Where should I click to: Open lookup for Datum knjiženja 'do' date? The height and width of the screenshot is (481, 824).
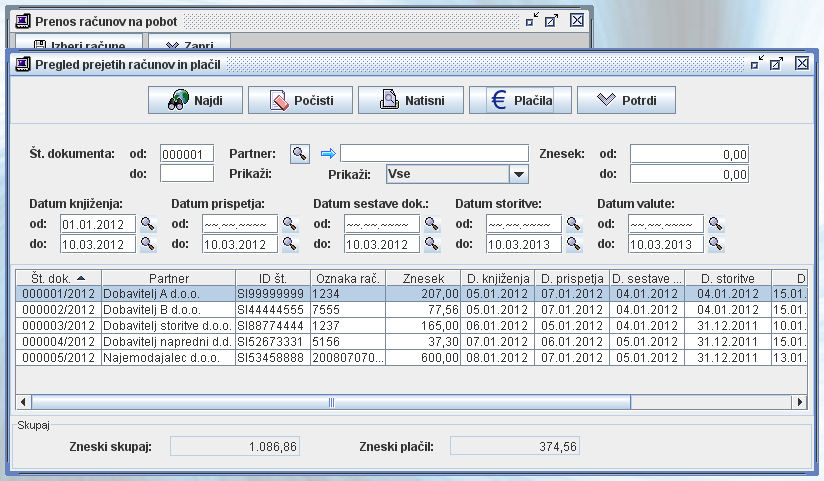(x=147, y=243)
